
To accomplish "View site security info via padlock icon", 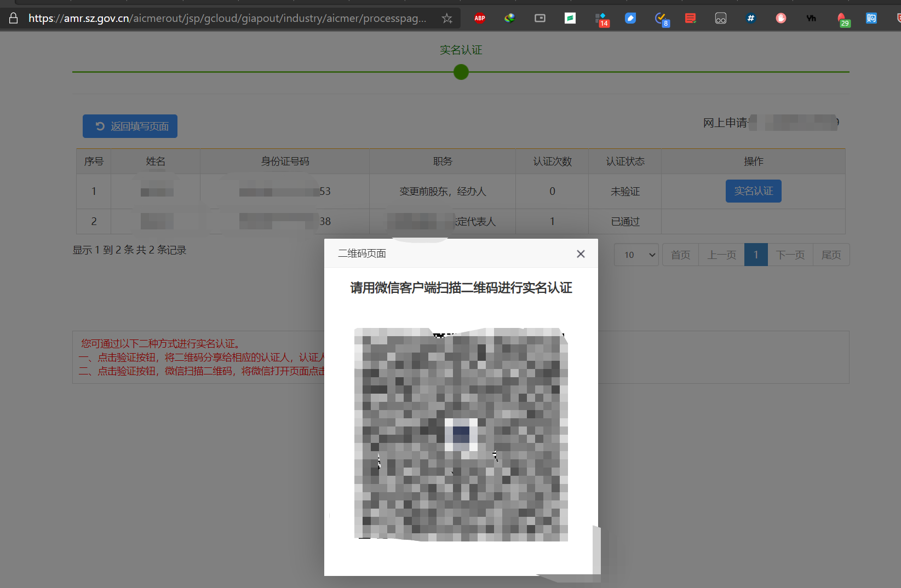I will (x=14, y=18).
